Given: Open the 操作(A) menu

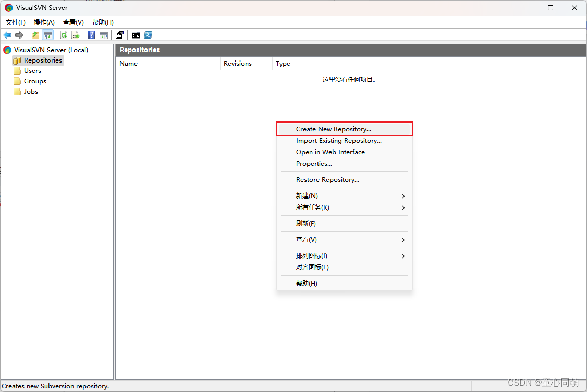Looking at the screenshot, I should [44, 22].
